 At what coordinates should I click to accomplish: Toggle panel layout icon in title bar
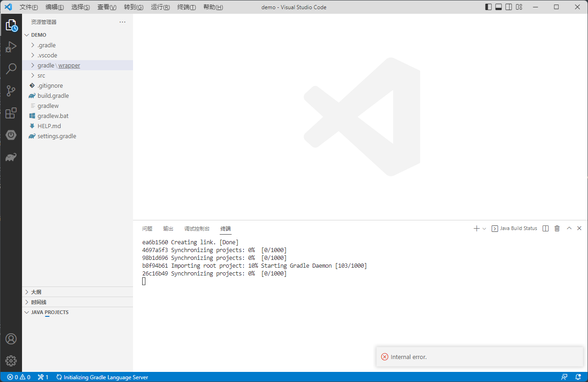click(499, 7)
